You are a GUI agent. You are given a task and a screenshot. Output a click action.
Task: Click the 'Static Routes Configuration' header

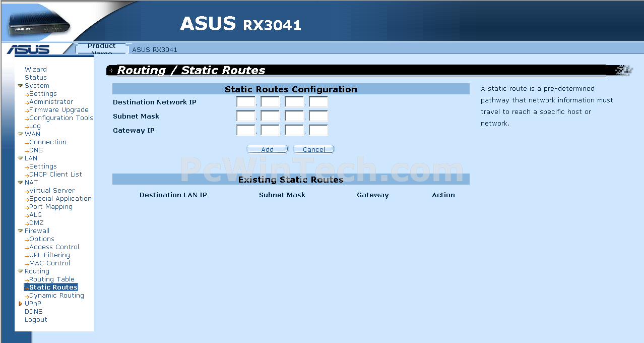(291, 89)
